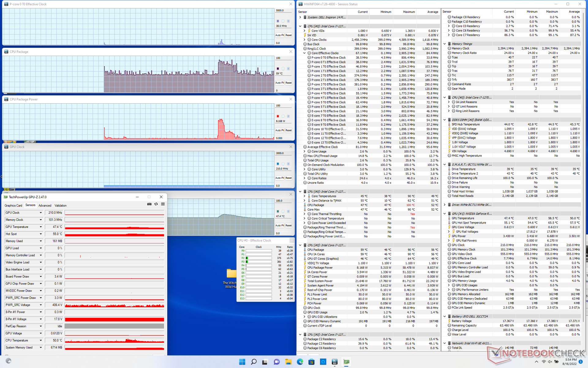
Task: Click Reset in the CPU Package graph
Action: 288,83
